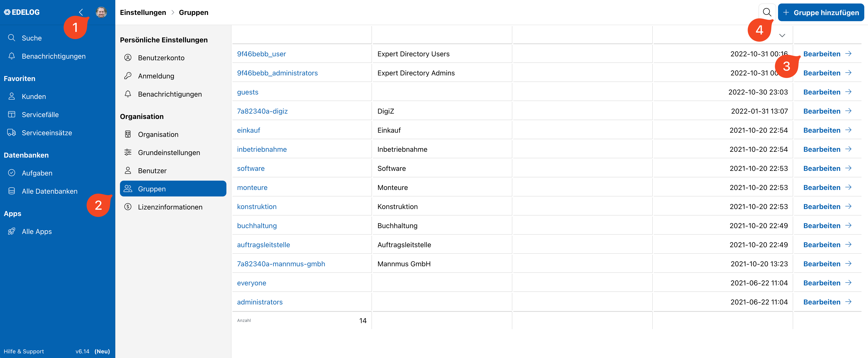Open the einkauf group

pyautogui.click(x=248, y=130)
